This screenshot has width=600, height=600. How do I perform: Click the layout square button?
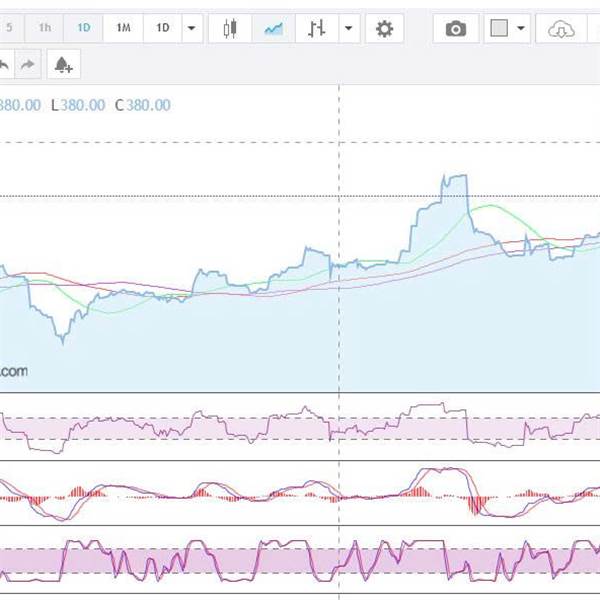pyautogui.click(x=500, y=29)
